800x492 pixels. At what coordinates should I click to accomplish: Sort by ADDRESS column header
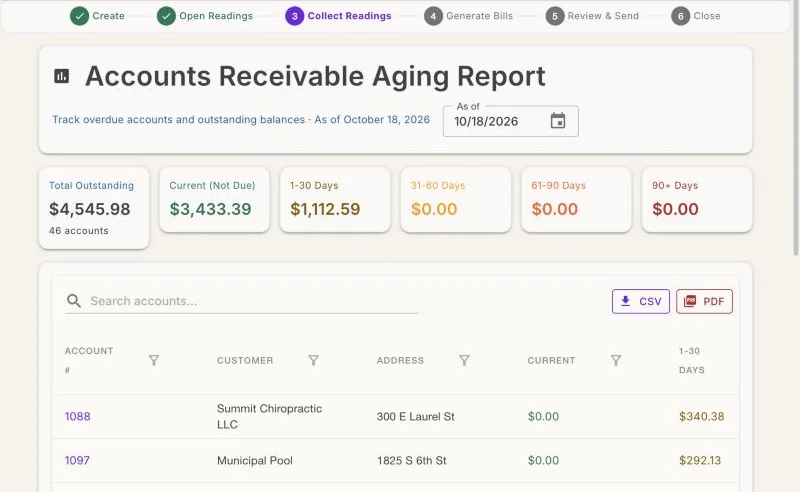tap(400, 360)
